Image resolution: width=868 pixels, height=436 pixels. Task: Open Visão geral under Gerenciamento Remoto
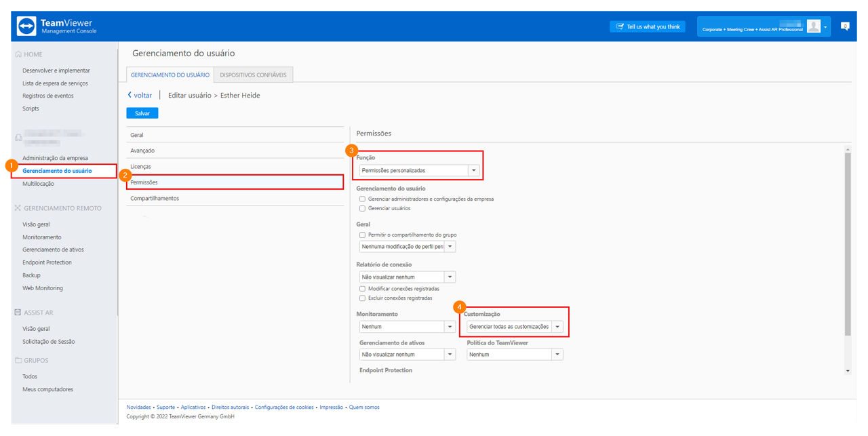(x=36, y=224)
